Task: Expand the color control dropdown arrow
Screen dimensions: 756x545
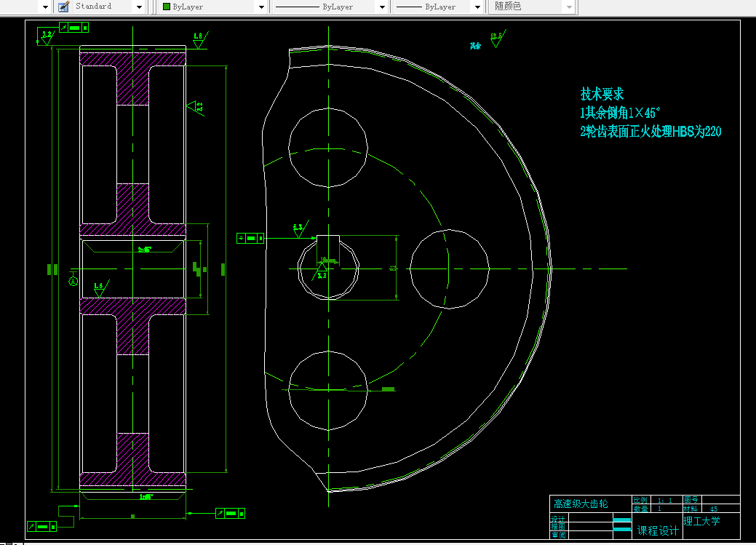Action: tap(261, 7)
